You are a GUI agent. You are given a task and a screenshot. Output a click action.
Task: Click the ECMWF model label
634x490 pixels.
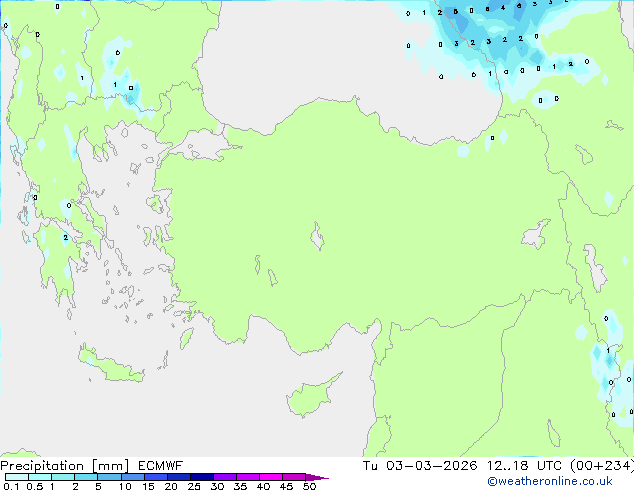160,466
